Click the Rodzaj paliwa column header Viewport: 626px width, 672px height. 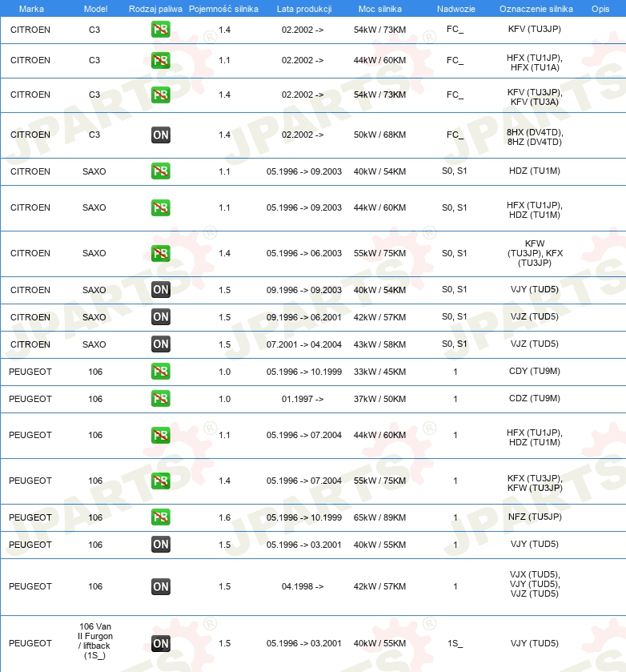tap(155, 9)
